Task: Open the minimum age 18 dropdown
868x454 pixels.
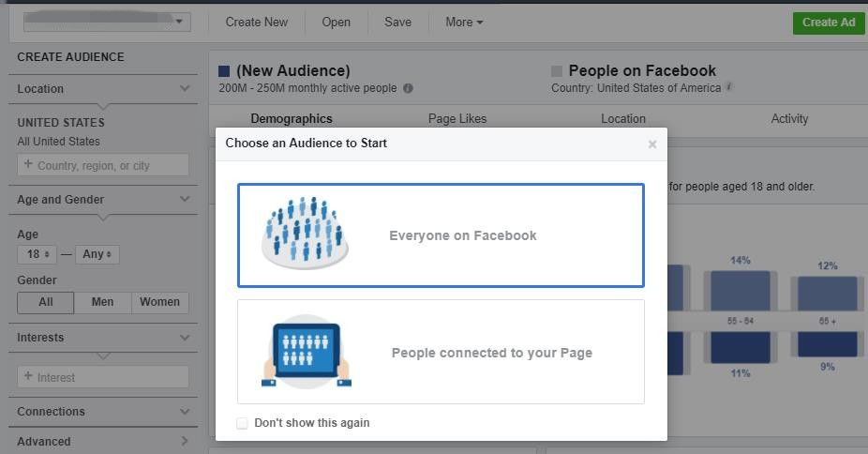Action: (x=37, y=254)
